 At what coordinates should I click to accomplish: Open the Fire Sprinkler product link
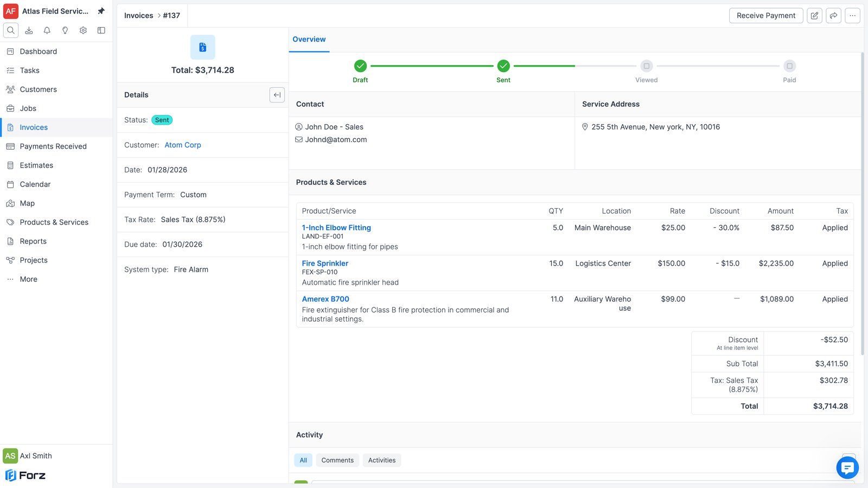(x=325, y=264)
